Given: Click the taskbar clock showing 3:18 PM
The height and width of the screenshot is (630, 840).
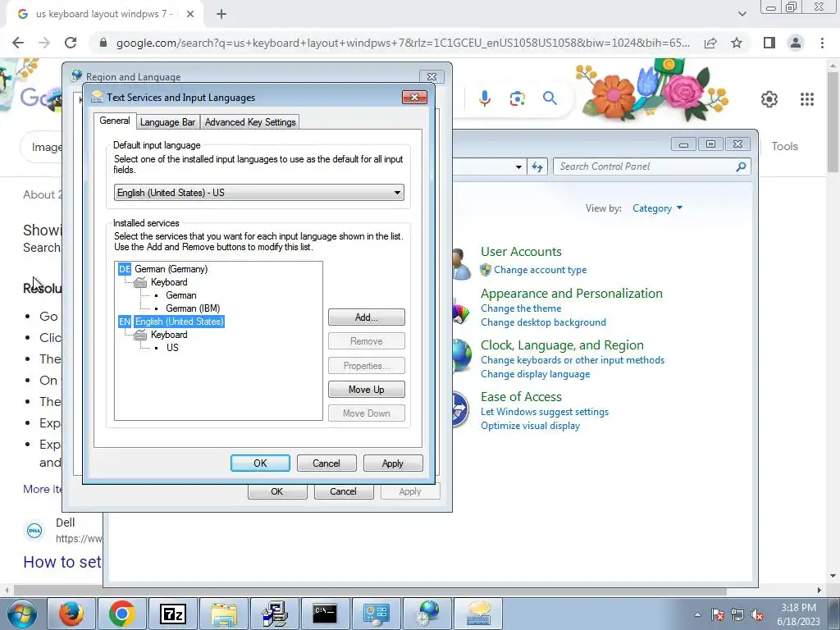Looking at the screenshot, I should (798, 614).
